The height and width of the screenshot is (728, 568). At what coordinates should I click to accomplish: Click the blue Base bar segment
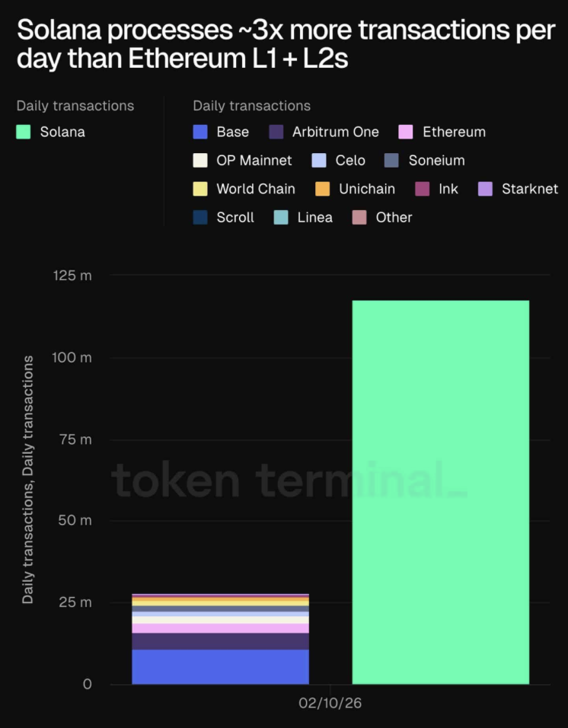point(220,666)
